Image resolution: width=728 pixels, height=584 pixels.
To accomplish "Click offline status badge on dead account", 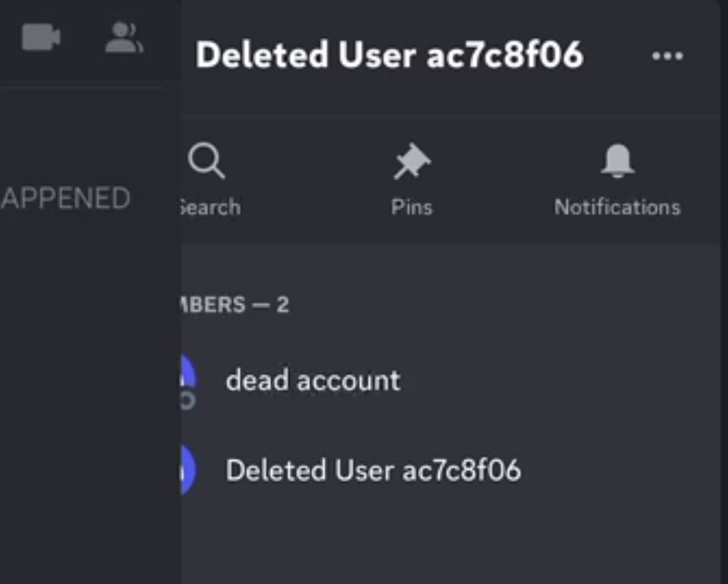I will [188, 401].
